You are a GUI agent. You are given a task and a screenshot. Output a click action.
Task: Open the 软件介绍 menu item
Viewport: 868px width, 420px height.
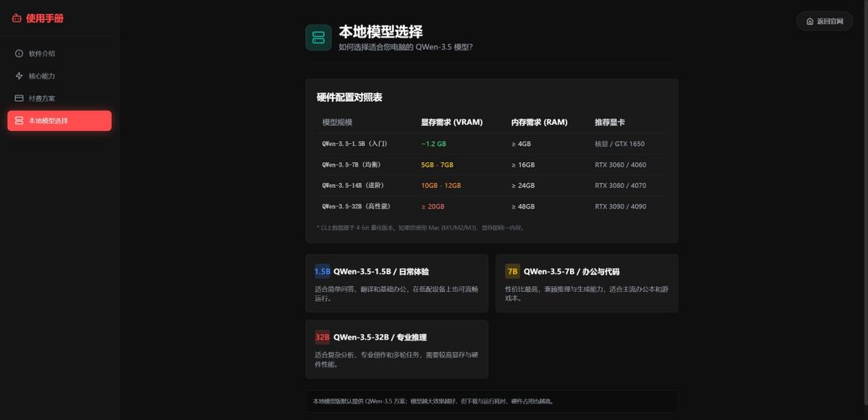59,53
